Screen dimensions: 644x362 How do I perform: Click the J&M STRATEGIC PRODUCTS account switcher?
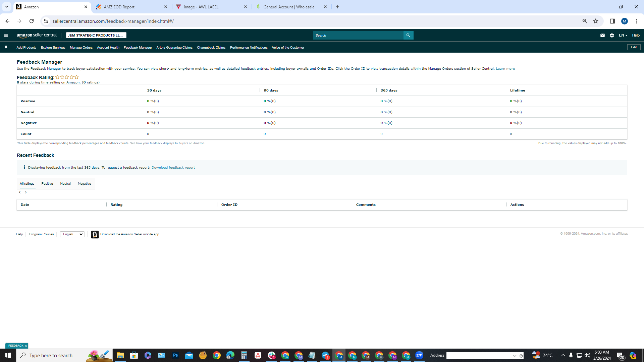[x=96, y=35]
